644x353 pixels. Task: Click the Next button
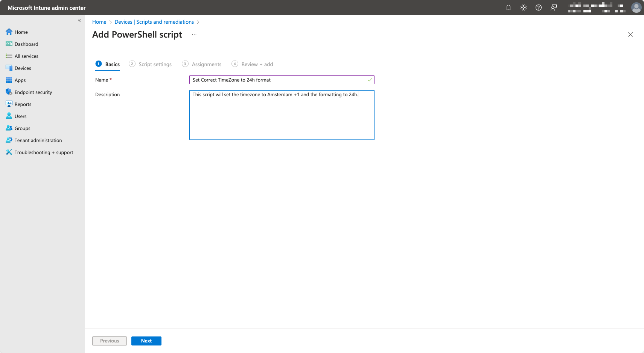click(x=146, y=341)
